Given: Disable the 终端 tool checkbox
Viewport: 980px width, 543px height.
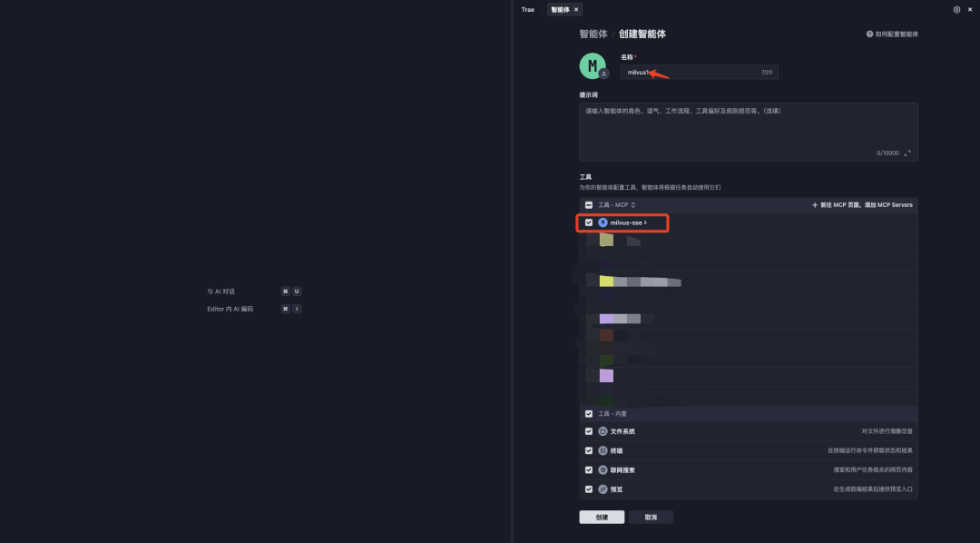Looking at the screenshot, I should click(x=588, y=450).
